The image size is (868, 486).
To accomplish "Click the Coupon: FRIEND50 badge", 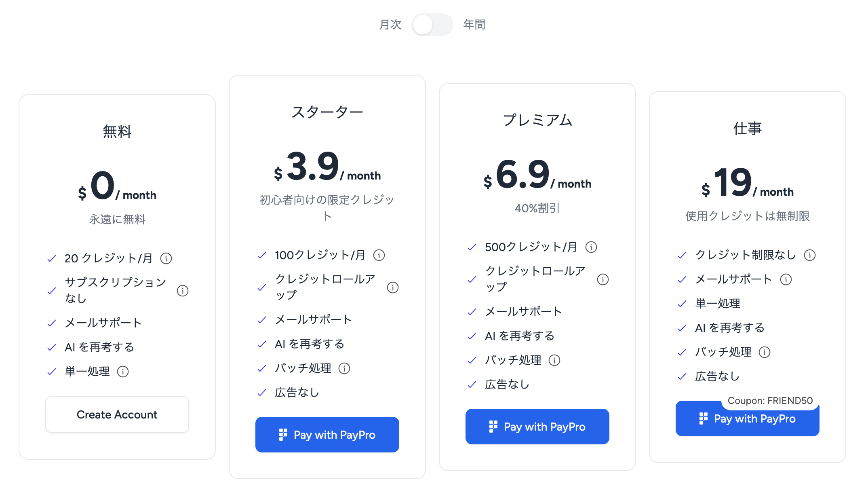I will [x=770, y=401].
